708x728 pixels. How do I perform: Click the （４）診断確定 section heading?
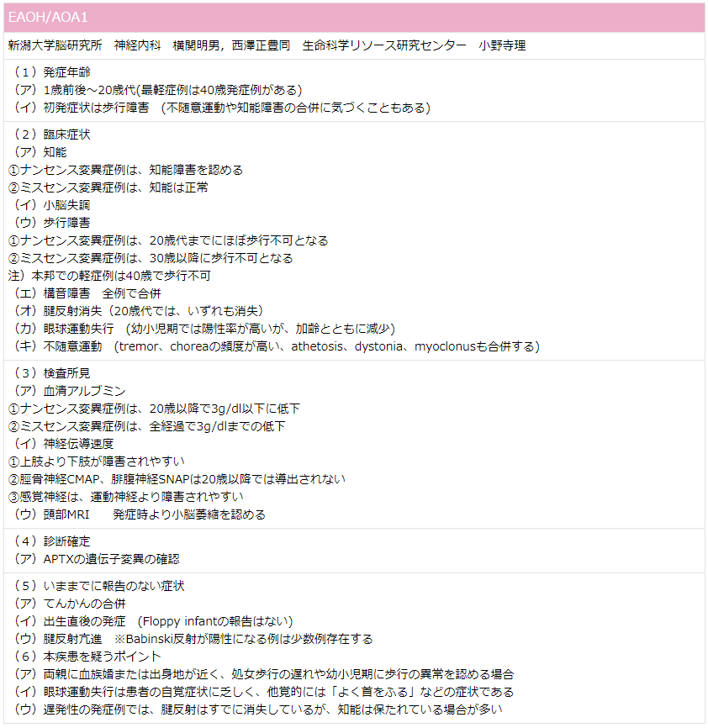pos(51,541)
